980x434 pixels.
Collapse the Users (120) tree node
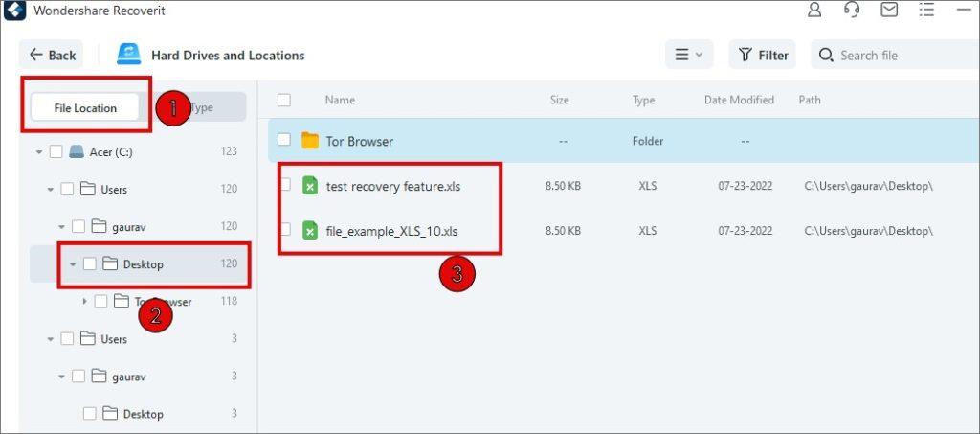(x=51, y=190)
